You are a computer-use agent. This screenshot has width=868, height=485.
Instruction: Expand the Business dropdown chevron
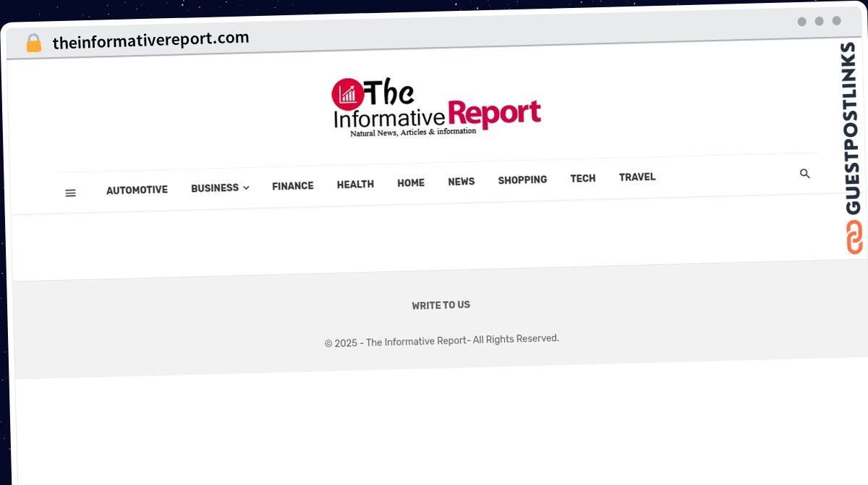[x=246, y=187]
